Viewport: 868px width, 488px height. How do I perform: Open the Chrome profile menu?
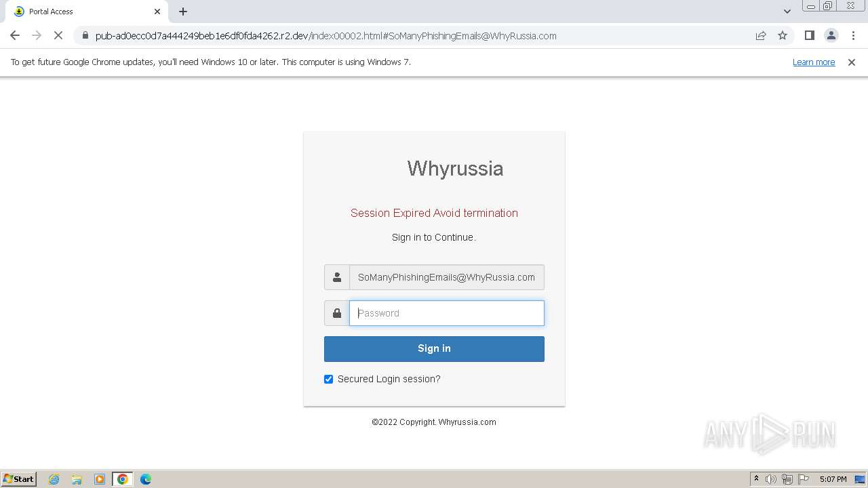tap(831, 36)
